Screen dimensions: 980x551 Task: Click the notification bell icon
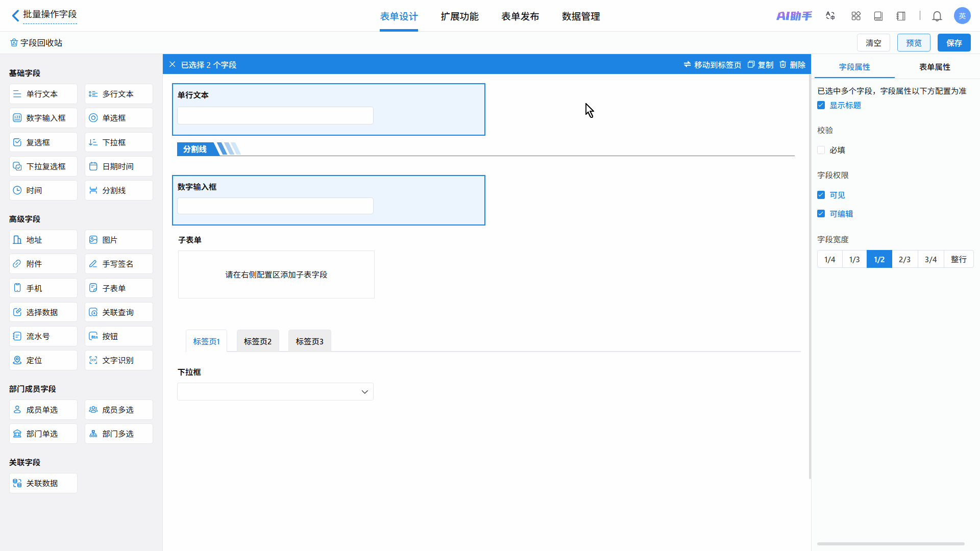click(x=937, y=16)
